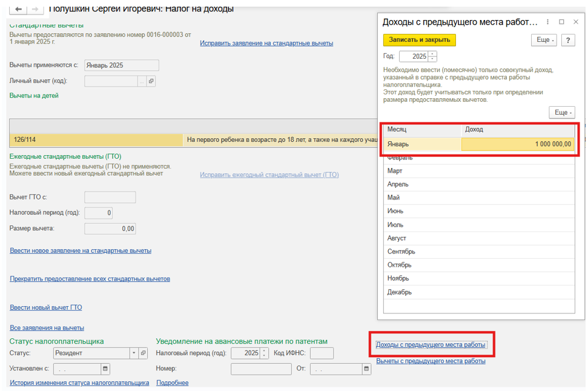Screen dimensions: 588x391
Task: Click the Код ИФНС input field
Action: (x=322, y=353)
